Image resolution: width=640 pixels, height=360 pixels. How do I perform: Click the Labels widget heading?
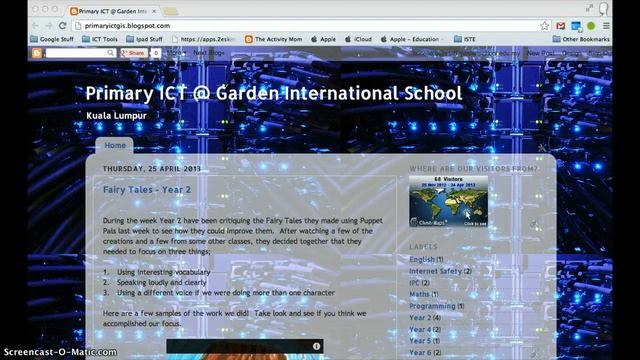click(x=423, y=247)
